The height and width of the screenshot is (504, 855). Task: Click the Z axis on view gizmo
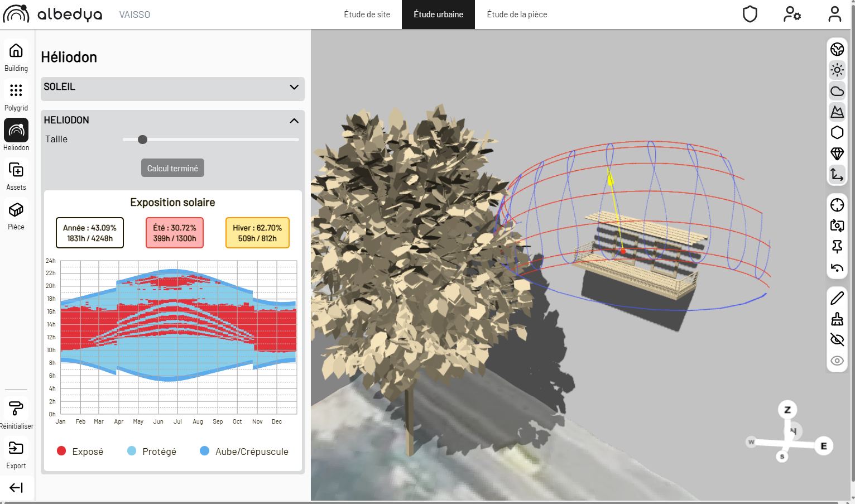point(787,410)
